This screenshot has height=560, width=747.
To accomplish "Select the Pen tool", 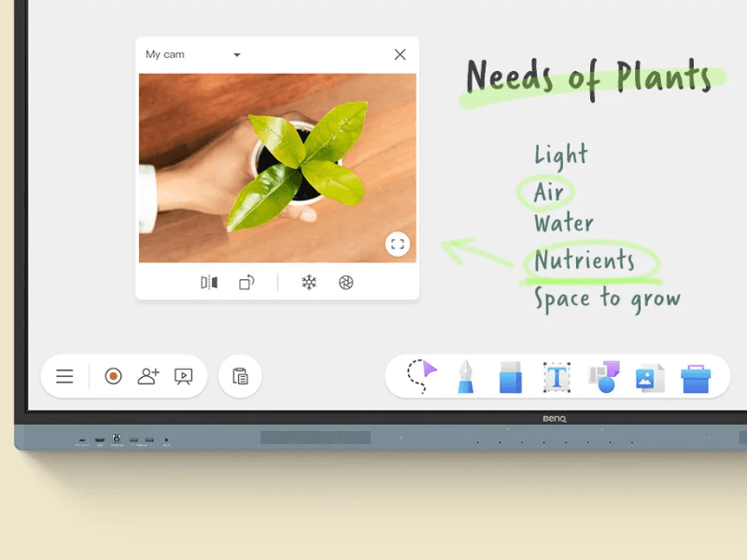I will (x=465, y=376).
